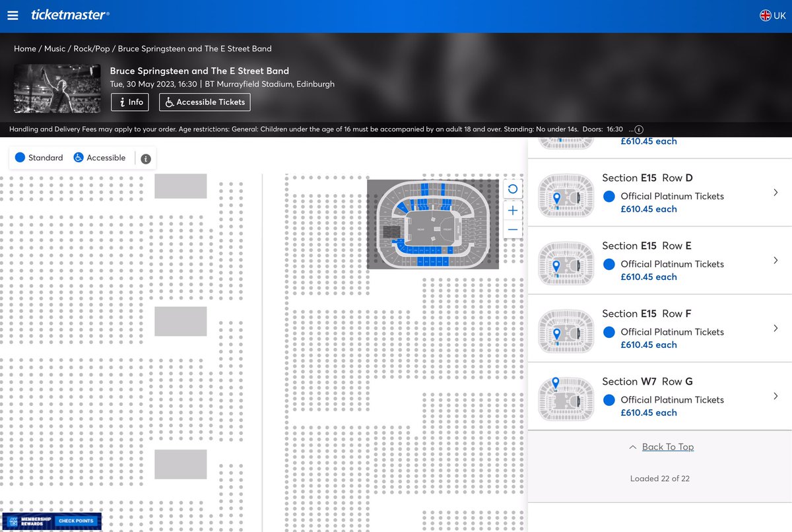Go to Home breadcrumb
Viewport: 792px width, 532px height.
25,49
